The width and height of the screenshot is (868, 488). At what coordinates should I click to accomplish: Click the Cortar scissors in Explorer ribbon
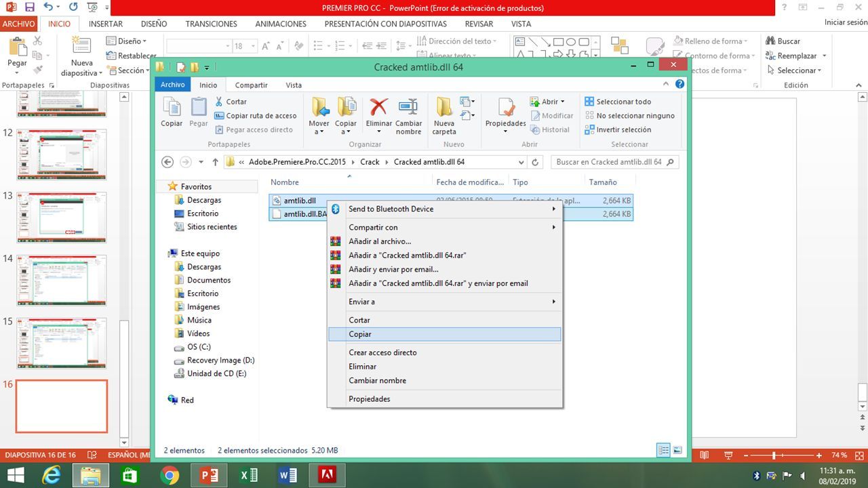pyautogui.click(x=219, y=102)
